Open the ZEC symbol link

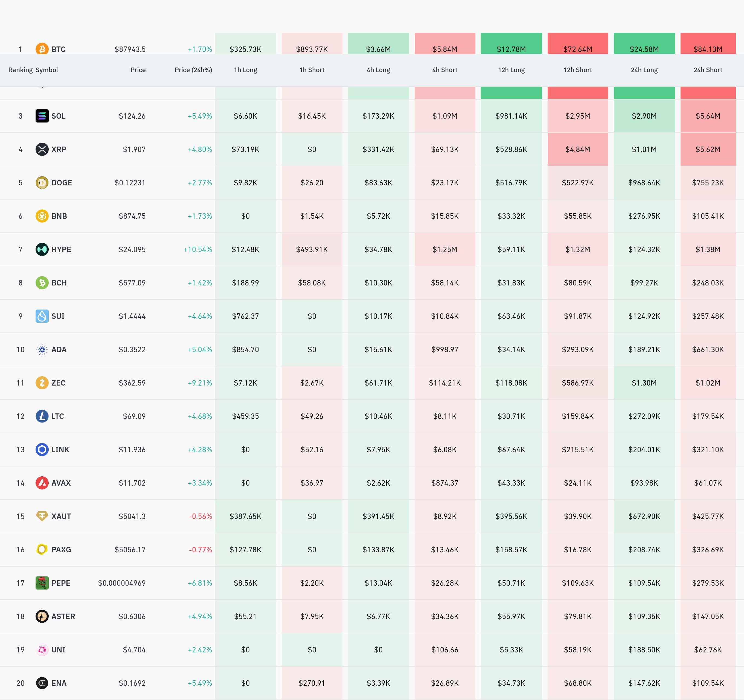tap(58, 383)
